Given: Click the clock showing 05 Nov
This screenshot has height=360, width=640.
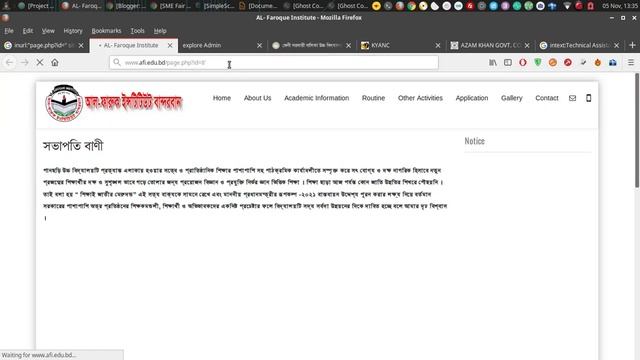Looking at the screenshot, I should click(x=620, y=6).
